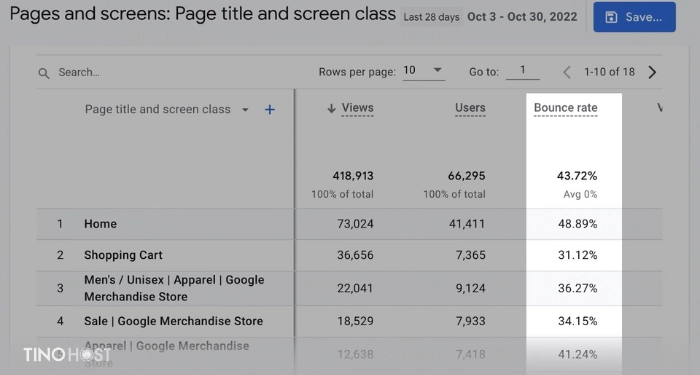Focus the Search... input field
700x375 pixels.
pos(179,72)
